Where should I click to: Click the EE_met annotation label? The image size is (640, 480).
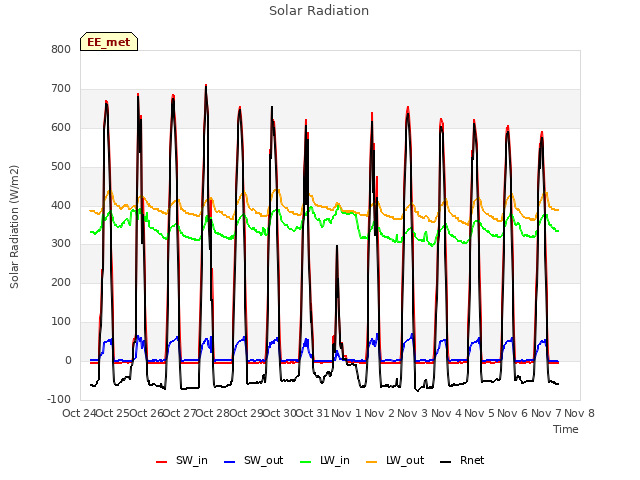click(x=109, y=42)
